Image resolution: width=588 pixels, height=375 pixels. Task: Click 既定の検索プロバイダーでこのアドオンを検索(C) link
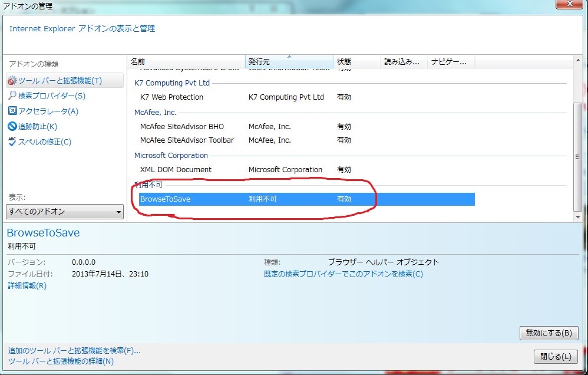343,274
